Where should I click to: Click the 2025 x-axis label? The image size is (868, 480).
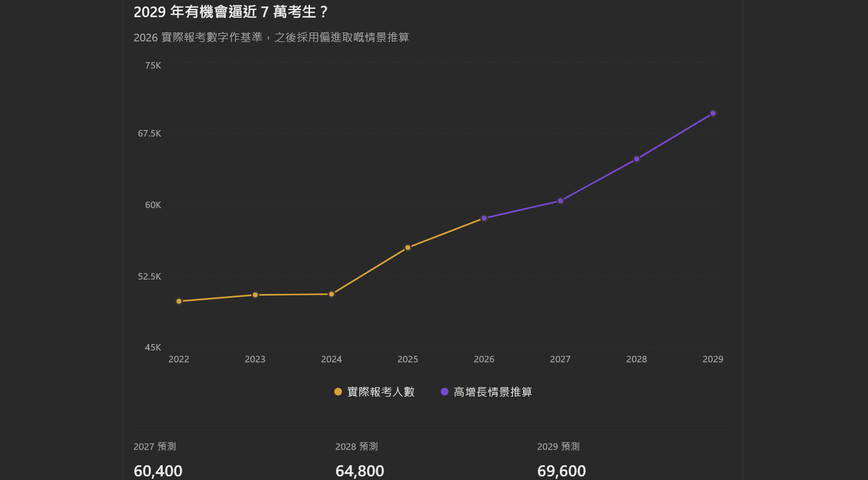coord(408,359)
